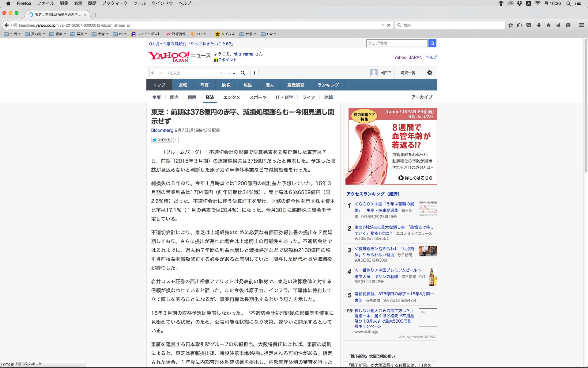Screen dimensions: 588x368
Task: Expand the 生活 bookmarks folder
Action: tap(12, 34)
